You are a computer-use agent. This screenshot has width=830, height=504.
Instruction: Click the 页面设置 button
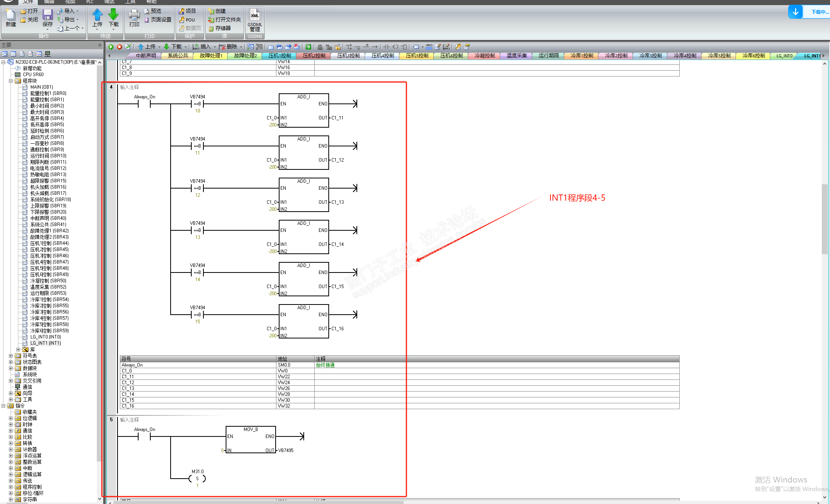tap(158, 20)
